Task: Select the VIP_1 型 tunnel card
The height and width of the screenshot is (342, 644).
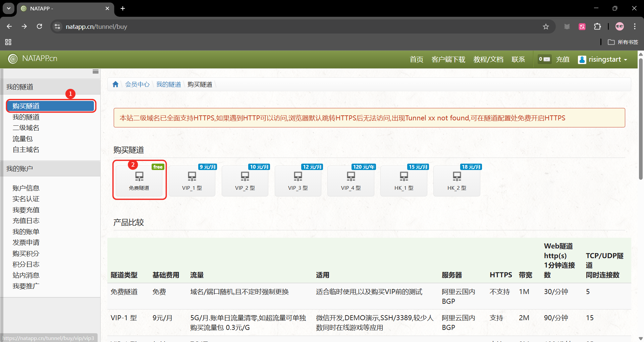Action: [192, 181]
